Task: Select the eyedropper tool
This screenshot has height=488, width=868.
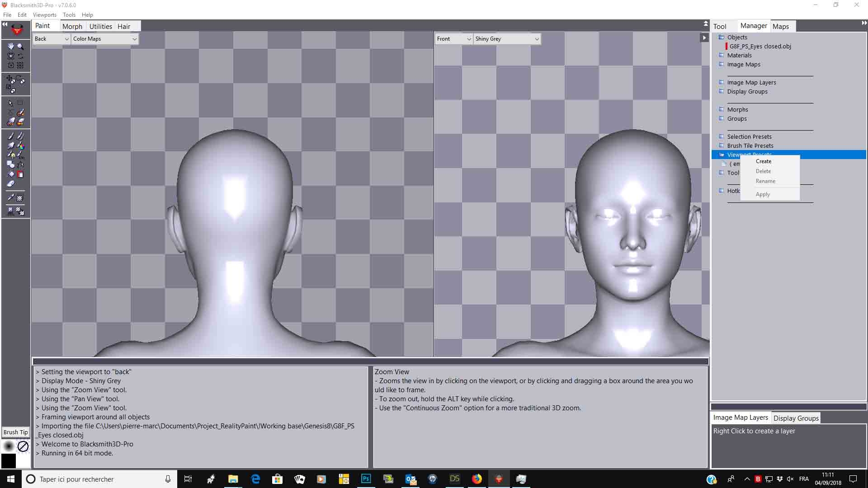Action: (x=11, y=198)
